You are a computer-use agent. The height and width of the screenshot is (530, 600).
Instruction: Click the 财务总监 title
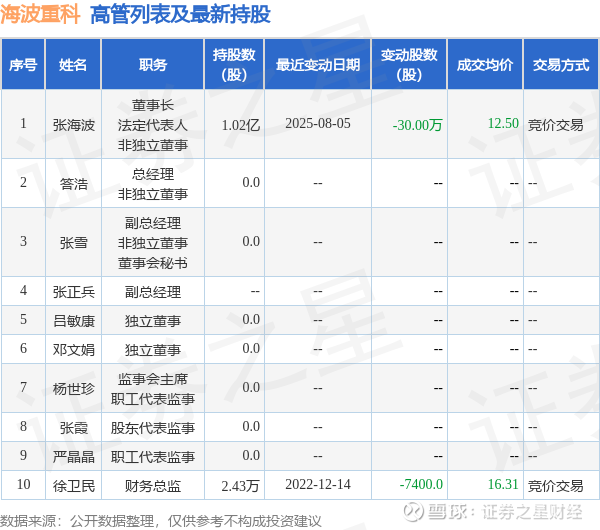(x=153, y=486)
